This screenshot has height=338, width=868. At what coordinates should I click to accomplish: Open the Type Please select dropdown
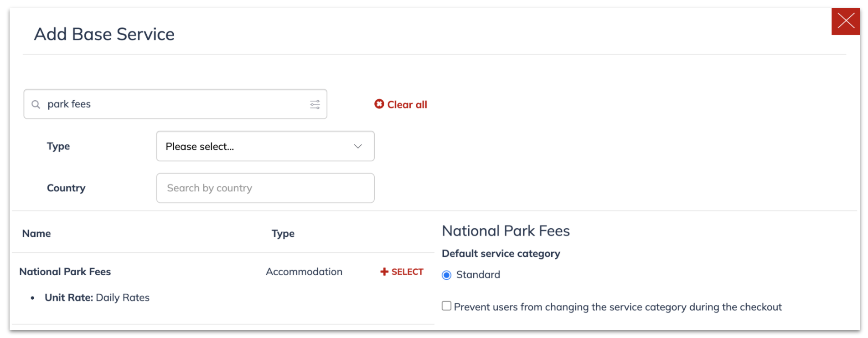coord(265,146)
